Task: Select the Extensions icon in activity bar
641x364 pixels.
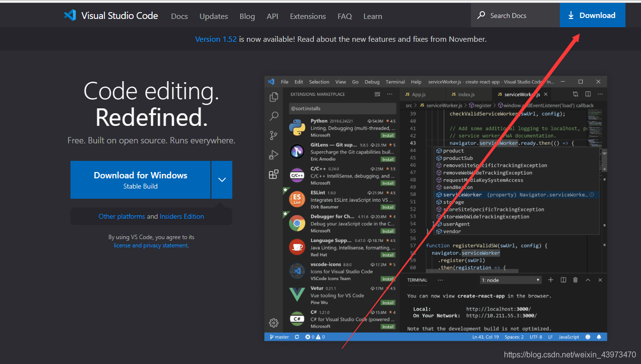Action: (x=274, y=174)
